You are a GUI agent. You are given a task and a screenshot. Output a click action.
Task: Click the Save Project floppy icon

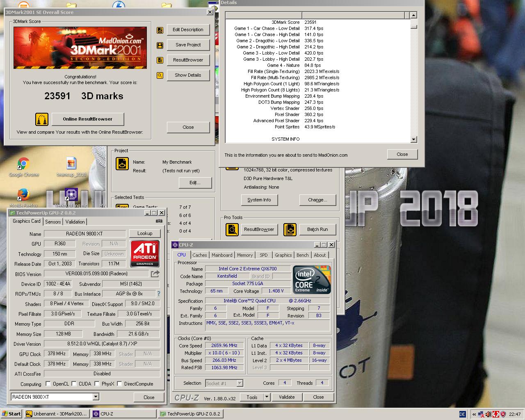(x=160, y=45)
